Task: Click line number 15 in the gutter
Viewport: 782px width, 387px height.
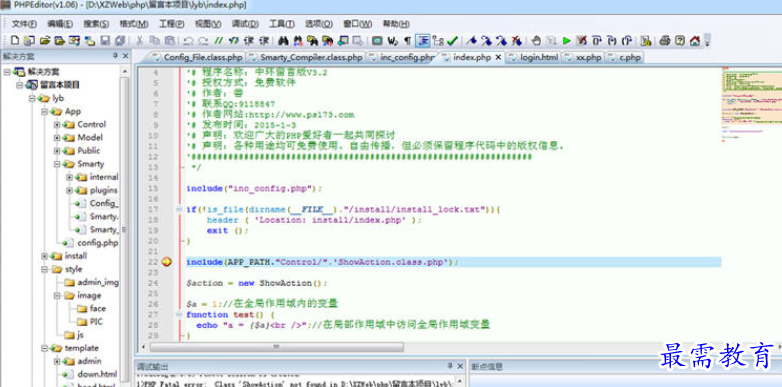Action: [153, 189]
